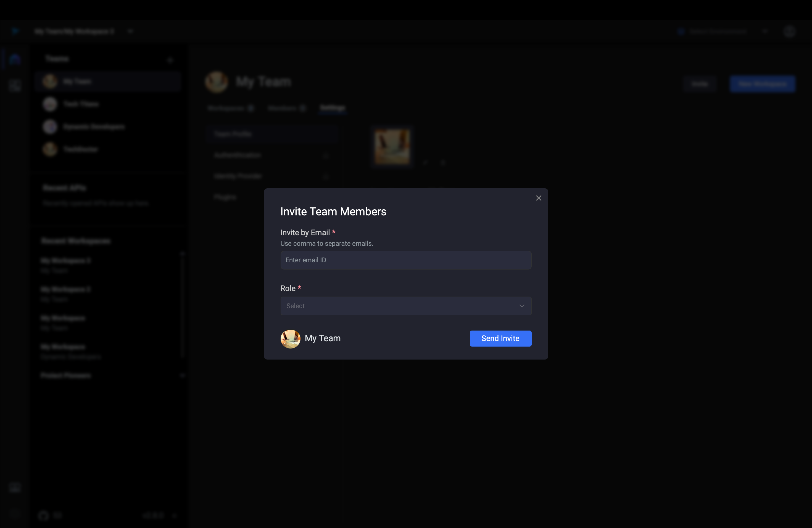Open the Settings tab in My Team
Image resolution: width=812 pixels, height=528 pixels.
pyautogui.click(x=332, y=108)
